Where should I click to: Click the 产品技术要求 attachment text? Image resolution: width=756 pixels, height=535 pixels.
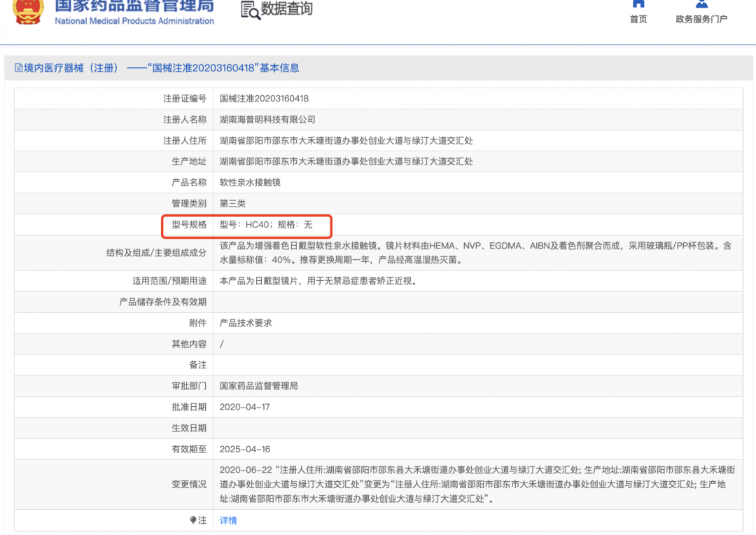246,323
